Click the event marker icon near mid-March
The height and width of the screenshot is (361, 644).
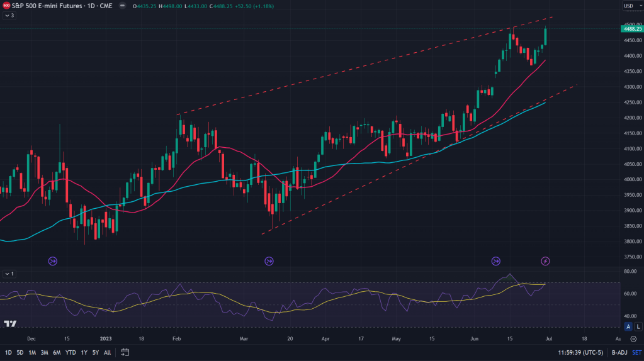(x=269, y=260)
